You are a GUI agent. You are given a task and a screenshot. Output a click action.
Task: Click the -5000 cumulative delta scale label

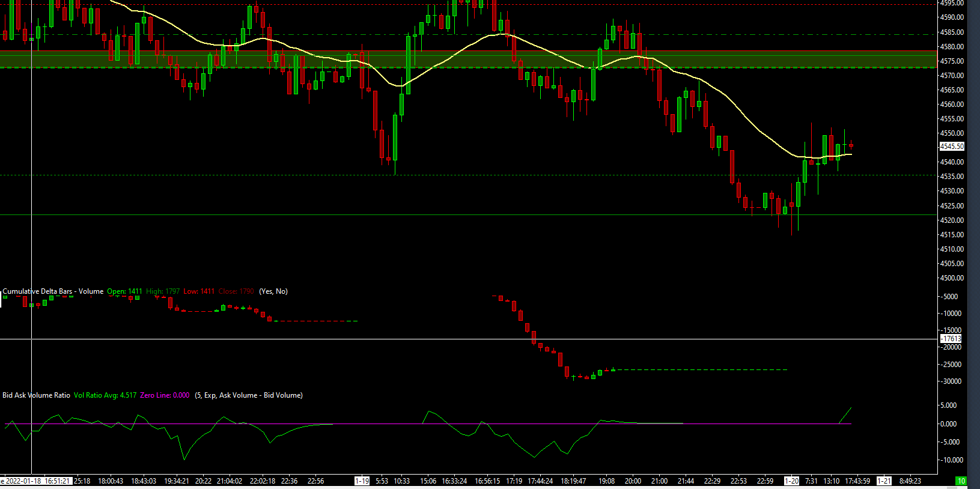click(x=950, y=297)
